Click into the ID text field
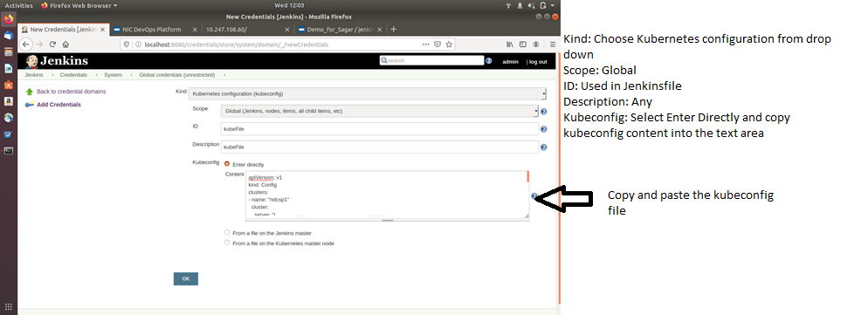 (379, 129)
